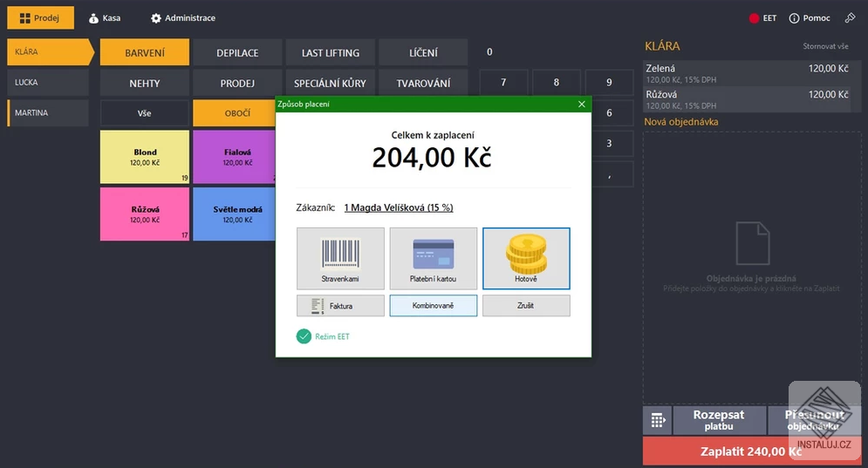The width and height of the screenshot is (868, 468).
Task: Click the pin icon in top-right corner
Action: click(850, 18)
